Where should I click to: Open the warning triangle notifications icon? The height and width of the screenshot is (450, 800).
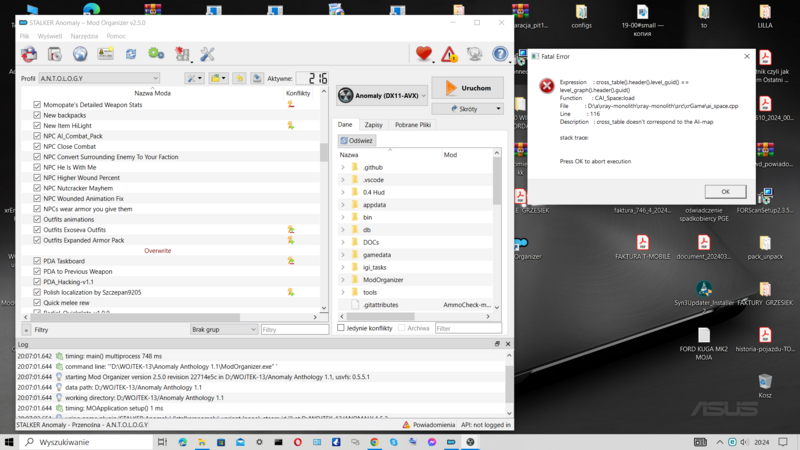pos(449,54)
